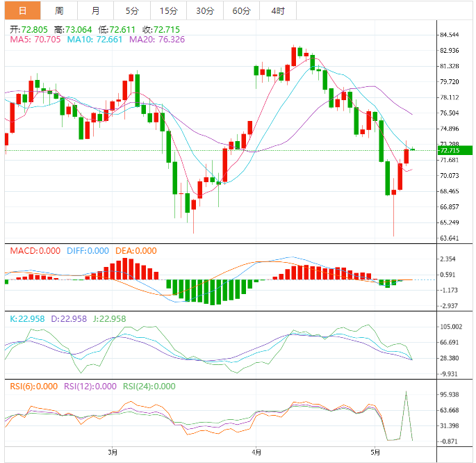This screenshot has width=476, height=463.
Task: Click the K:22.958 indicator label
Action: click(x=27, y=319)
